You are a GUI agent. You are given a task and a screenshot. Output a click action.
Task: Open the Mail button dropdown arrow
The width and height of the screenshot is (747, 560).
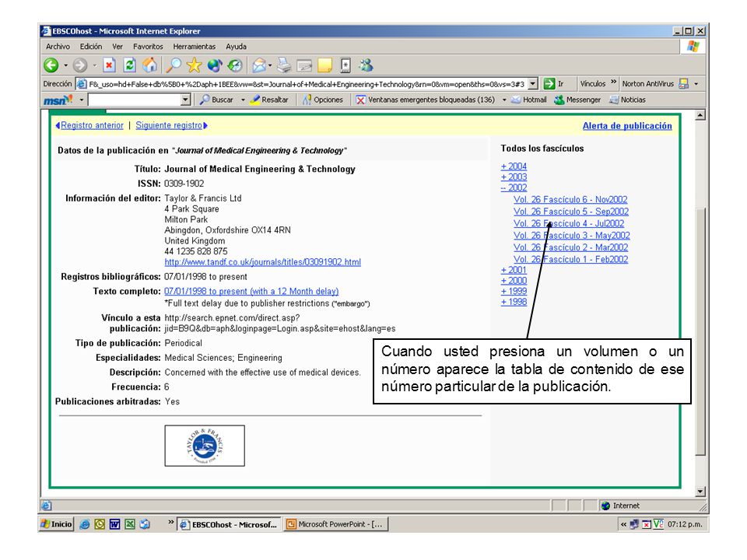coord(270,65)
